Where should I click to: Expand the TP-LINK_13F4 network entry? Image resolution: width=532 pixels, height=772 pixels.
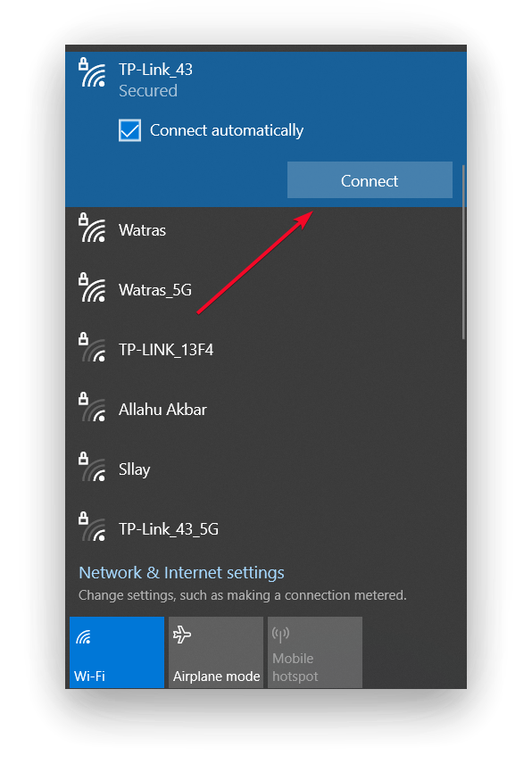pyautogui.click(x=263, y=350)
